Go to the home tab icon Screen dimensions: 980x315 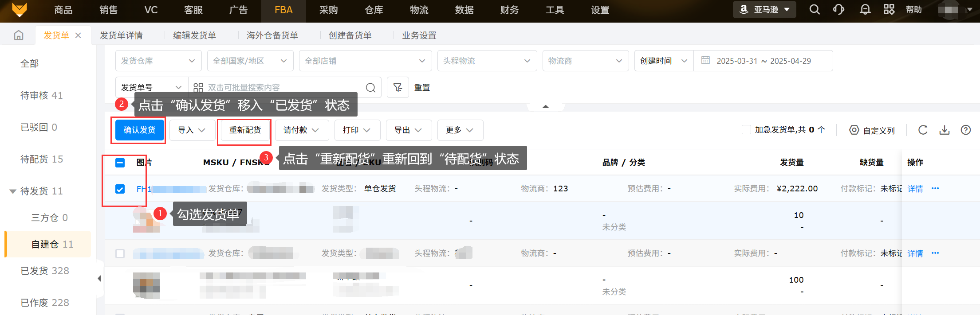click(19, 35)
